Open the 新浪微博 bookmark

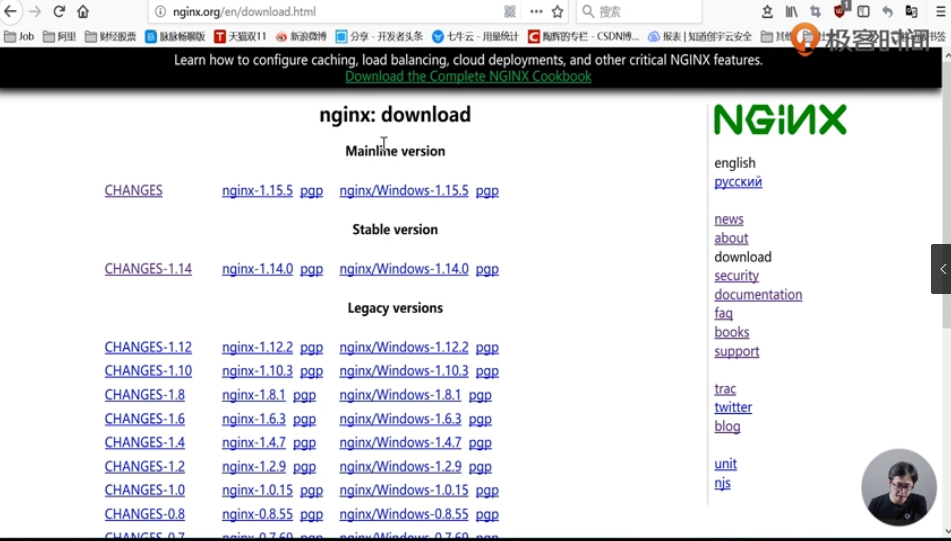(301, 36)
